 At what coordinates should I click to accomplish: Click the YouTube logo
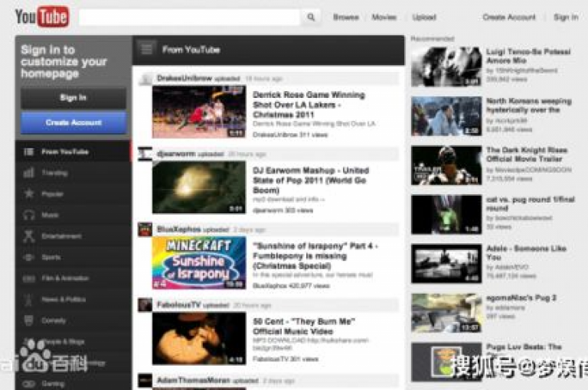pyautogui.click(x=42, y=17)
